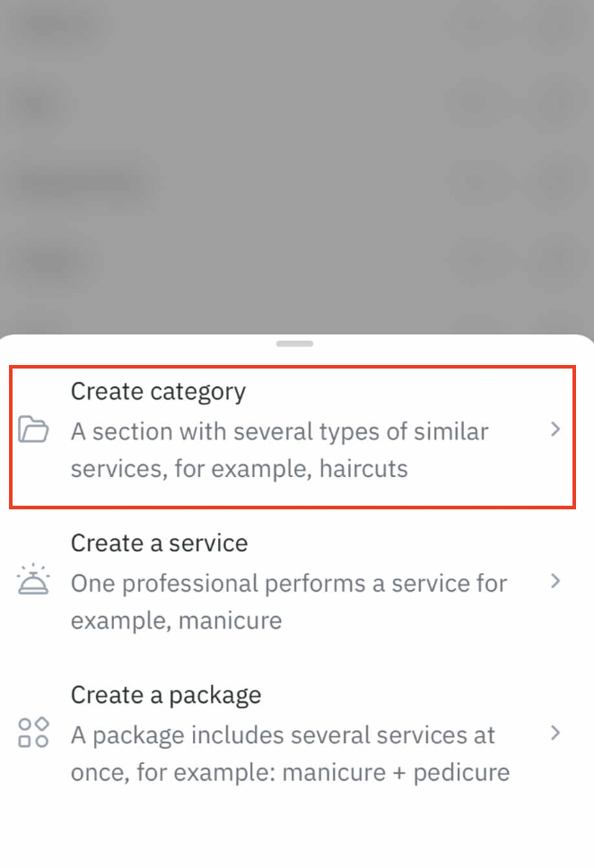594x868 pixels.
Task: Click the service bell icon
Action: pyautogui.click(x=33, y=581)
